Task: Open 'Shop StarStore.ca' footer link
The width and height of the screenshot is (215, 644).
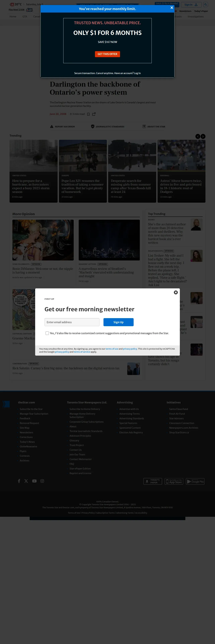Action: pyautogui.click(x=179, y=433)
